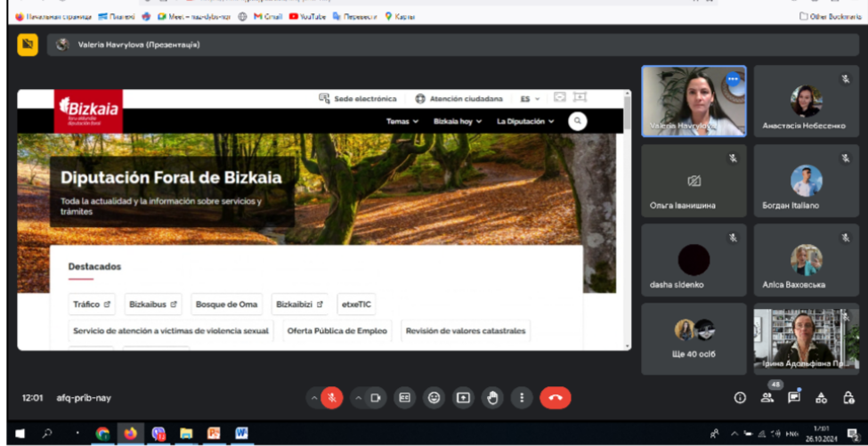Open Word from taskbar
This screenshot has width=868, height=446.
click(241, 434)
